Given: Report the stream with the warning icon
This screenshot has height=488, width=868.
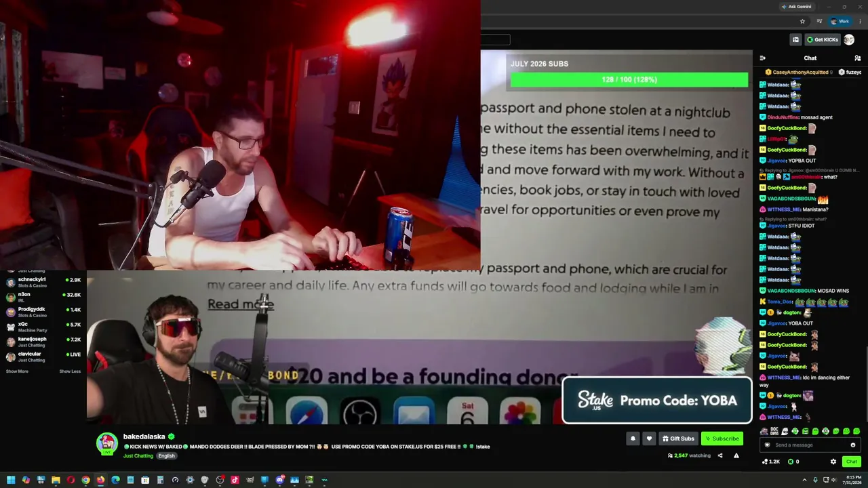Looking at the screenshot, I should pos(736,455).
